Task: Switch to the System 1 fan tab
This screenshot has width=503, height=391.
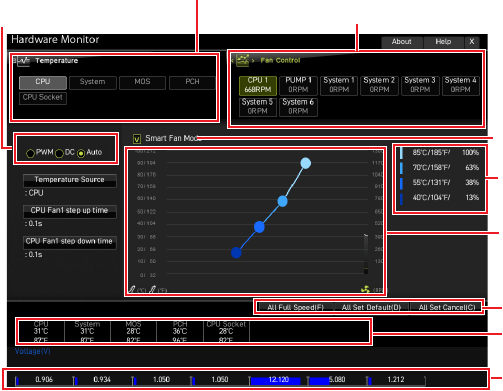Action: 339,85
